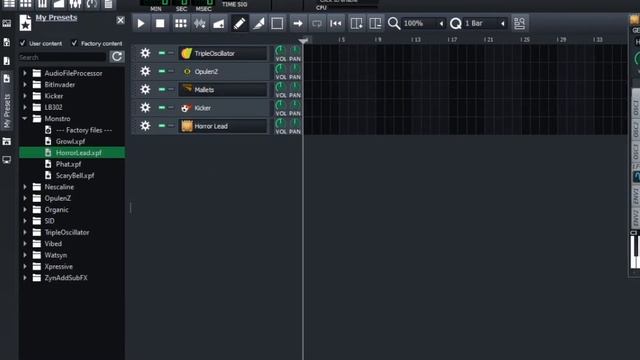Add a sample track
The image size is (640, 360).
click(200, 23)
